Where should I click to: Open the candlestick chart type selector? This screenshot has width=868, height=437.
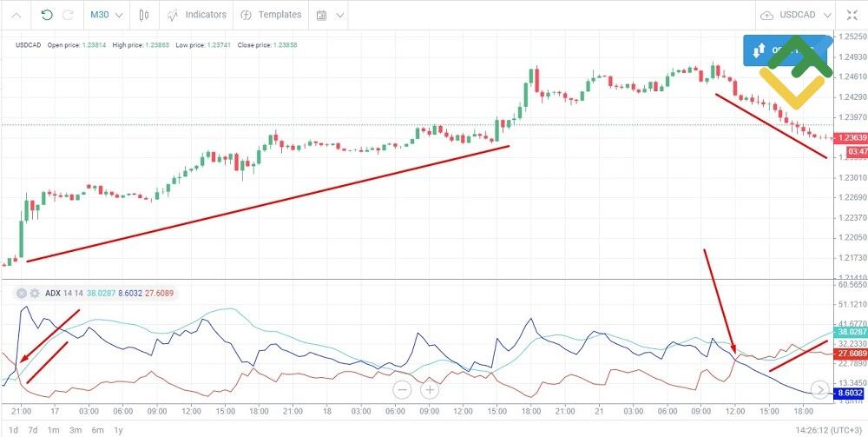point(144,15)
